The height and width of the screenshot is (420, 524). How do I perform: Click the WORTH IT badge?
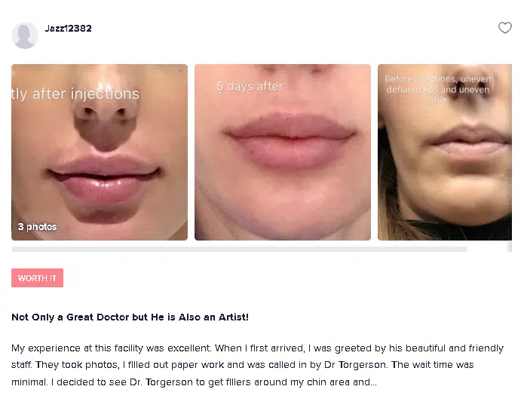point(38,277)
